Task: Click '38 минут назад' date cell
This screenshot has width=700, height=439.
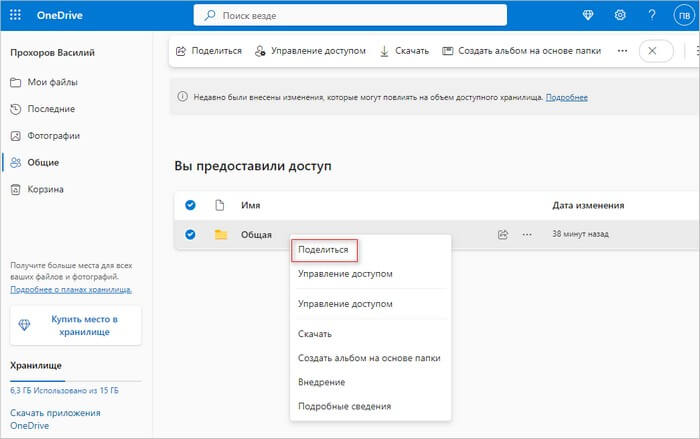Action: pyautogui.click(x=580, y=234)
